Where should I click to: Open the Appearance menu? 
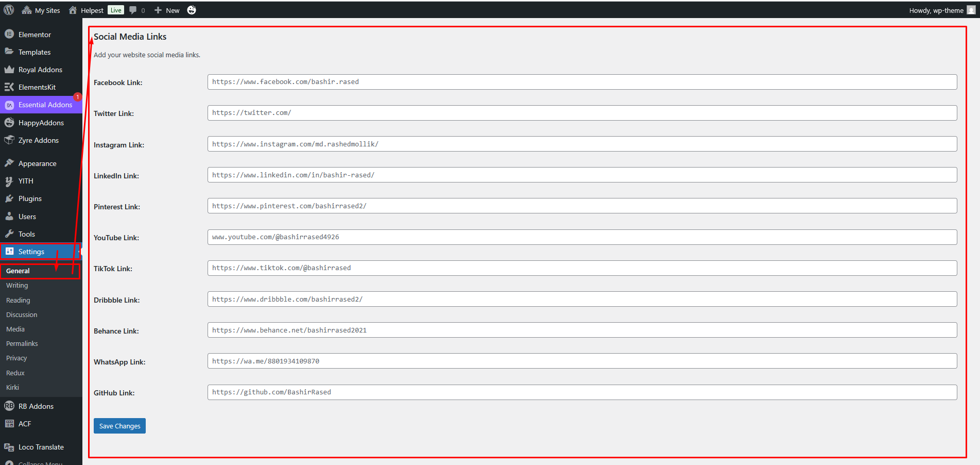click(37, 163)
